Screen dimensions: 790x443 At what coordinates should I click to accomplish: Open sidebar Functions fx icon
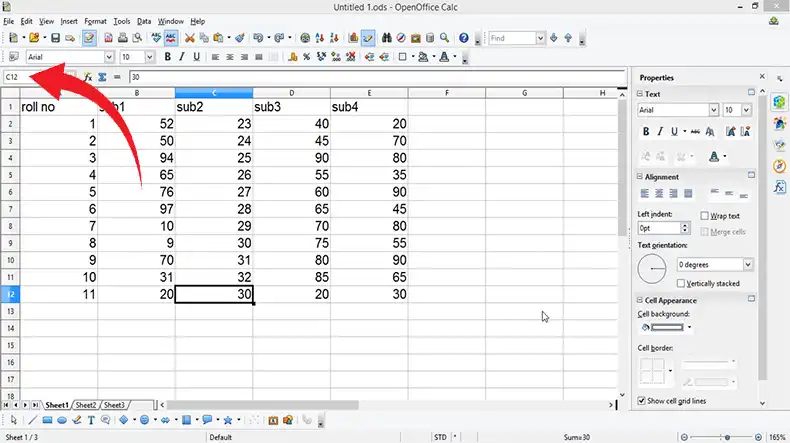click(779, 187)
